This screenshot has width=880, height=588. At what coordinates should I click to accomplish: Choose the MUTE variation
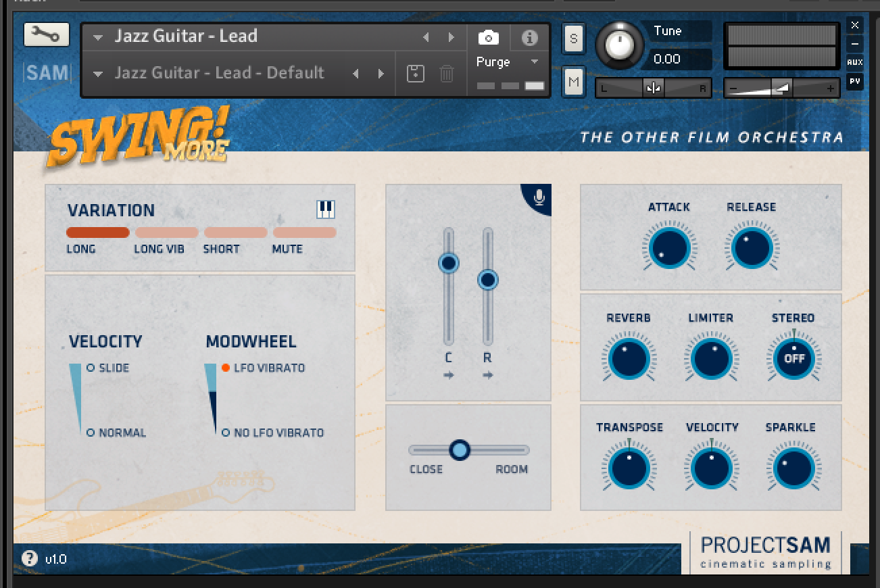click(304, 232)
